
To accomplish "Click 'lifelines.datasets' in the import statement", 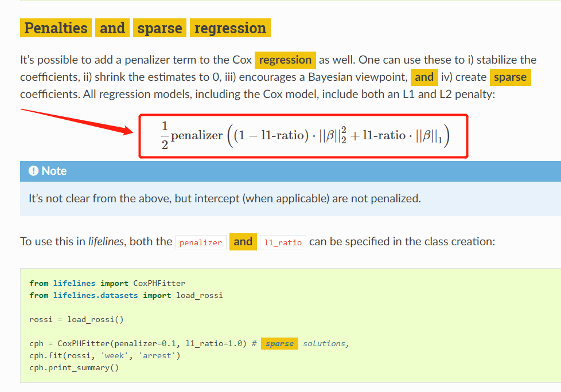I will point(96,296).
